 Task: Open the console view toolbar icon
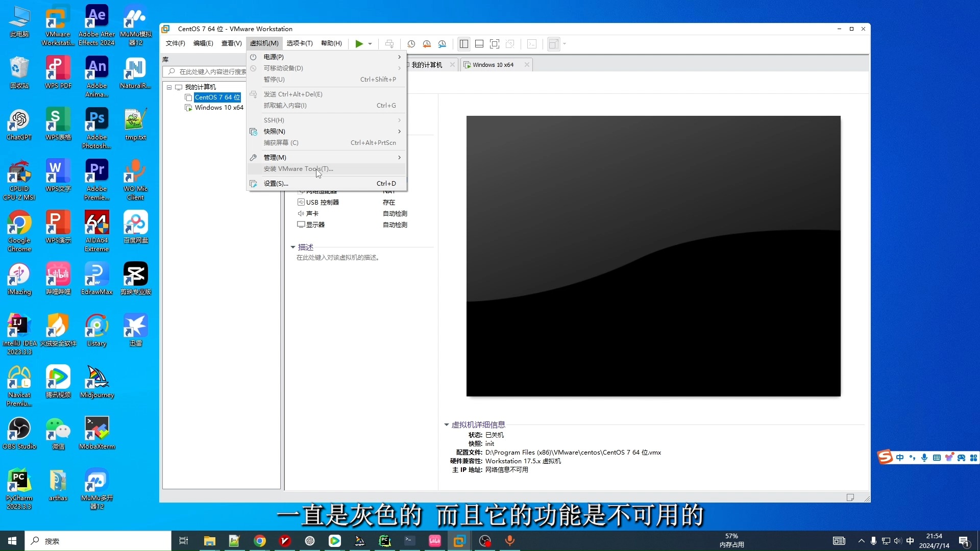click(532, 44)
